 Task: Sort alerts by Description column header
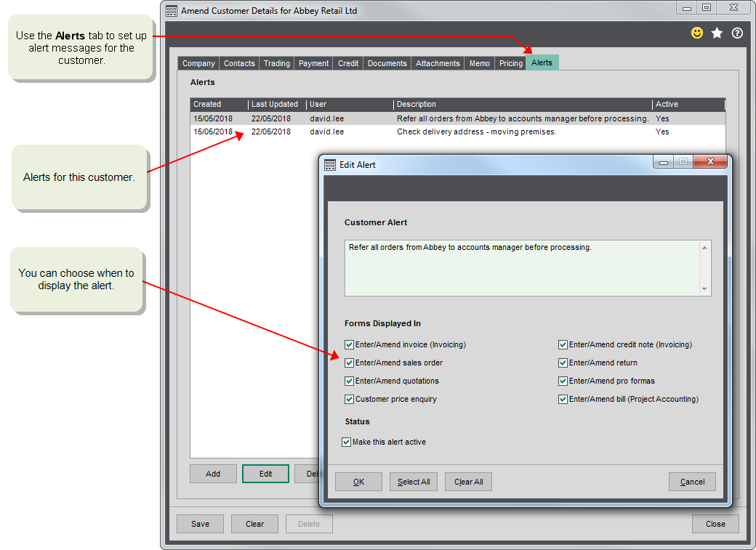(x=522, y=105)
